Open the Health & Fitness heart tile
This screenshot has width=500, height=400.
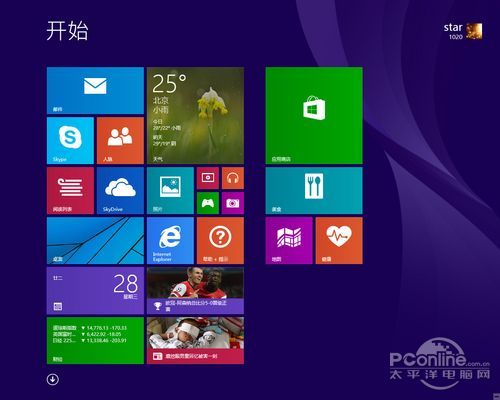point(339,241)
